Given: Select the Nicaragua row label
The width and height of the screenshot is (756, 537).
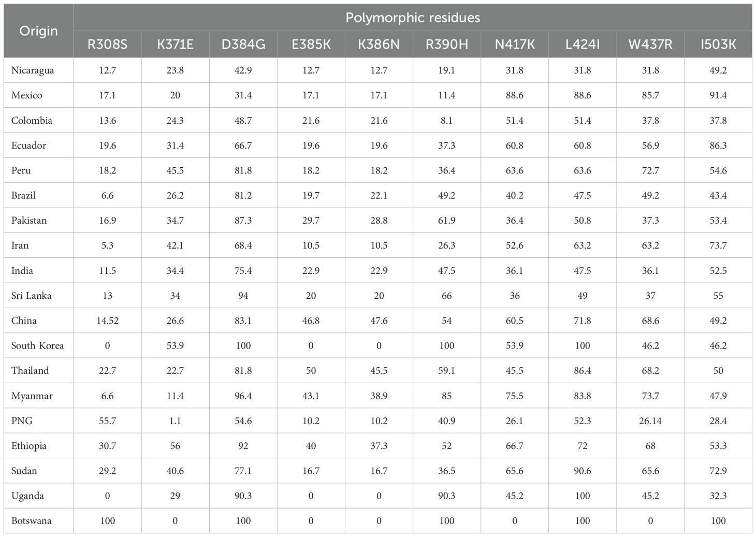Looking at the screenshot, I should click(33, 70).
